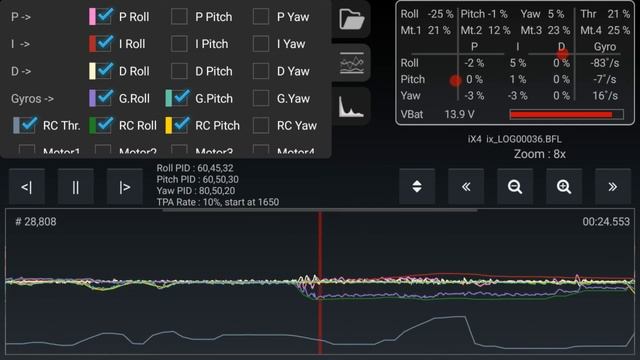Enable the I Pitch trace
Screen dimensions: 640x360
[179, 43]
